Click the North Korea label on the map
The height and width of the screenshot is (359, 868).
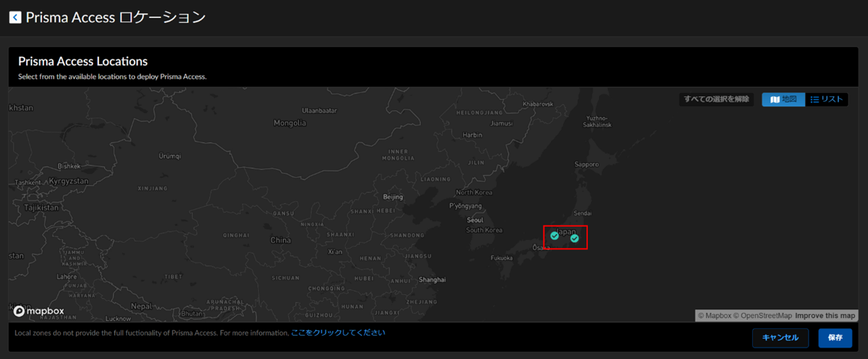474,192
